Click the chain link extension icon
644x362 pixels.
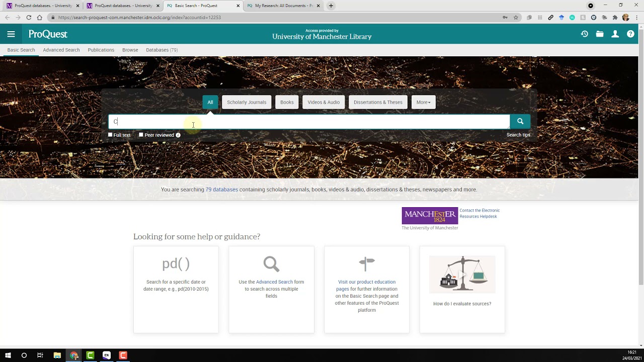click(550, 17)
